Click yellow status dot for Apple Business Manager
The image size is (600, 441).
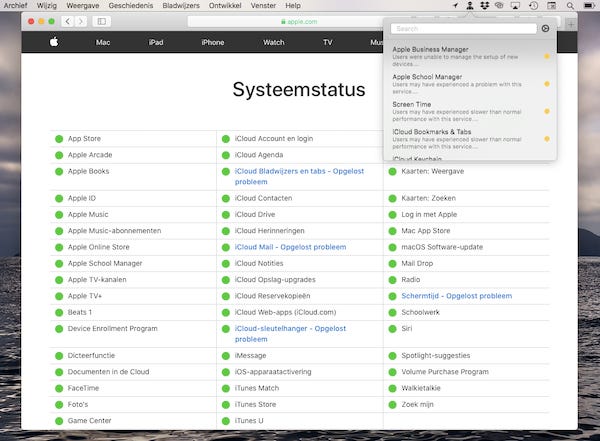[x=547, y=56]
